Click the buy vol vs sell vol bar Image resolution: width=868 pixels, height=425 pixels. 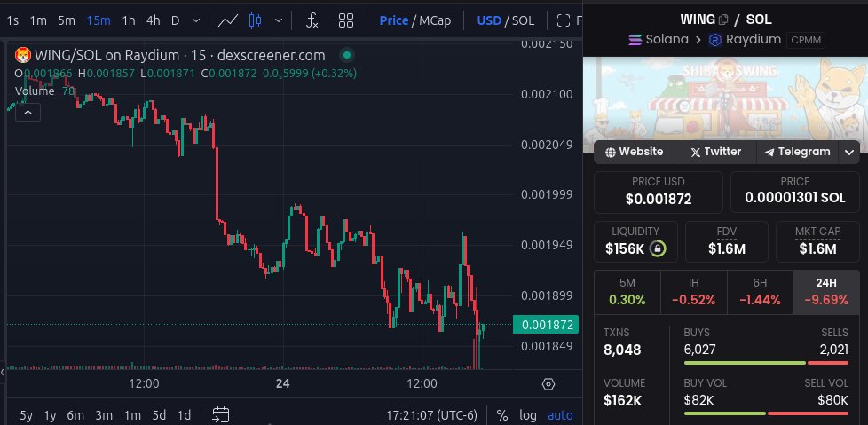tap(766, 413)
